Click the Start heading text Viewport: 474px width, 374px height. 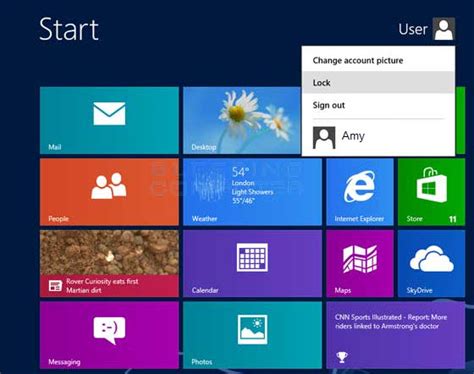click(x=69, y=30)
